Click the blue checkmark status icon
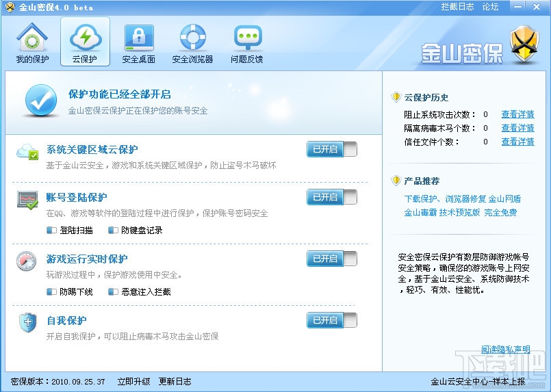Screen dimensions: 551x392 point(41,100)
